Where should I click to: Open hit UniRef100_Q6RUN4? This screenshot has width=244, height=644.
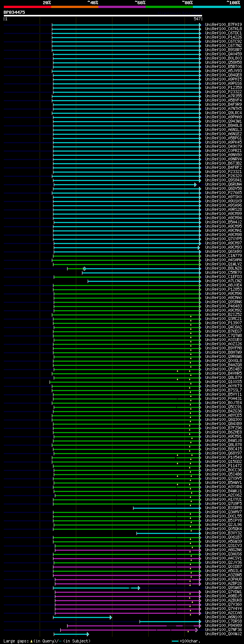click(x=223, y=184)
